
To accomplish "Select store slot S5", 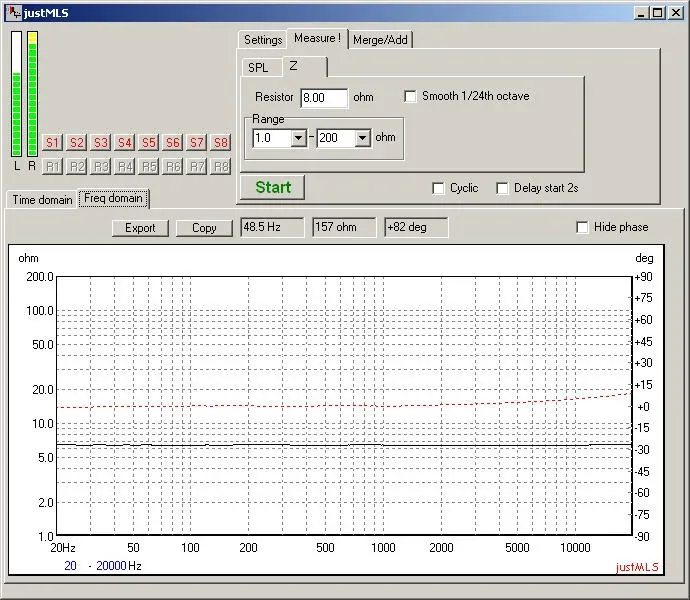I will point(149,143).
